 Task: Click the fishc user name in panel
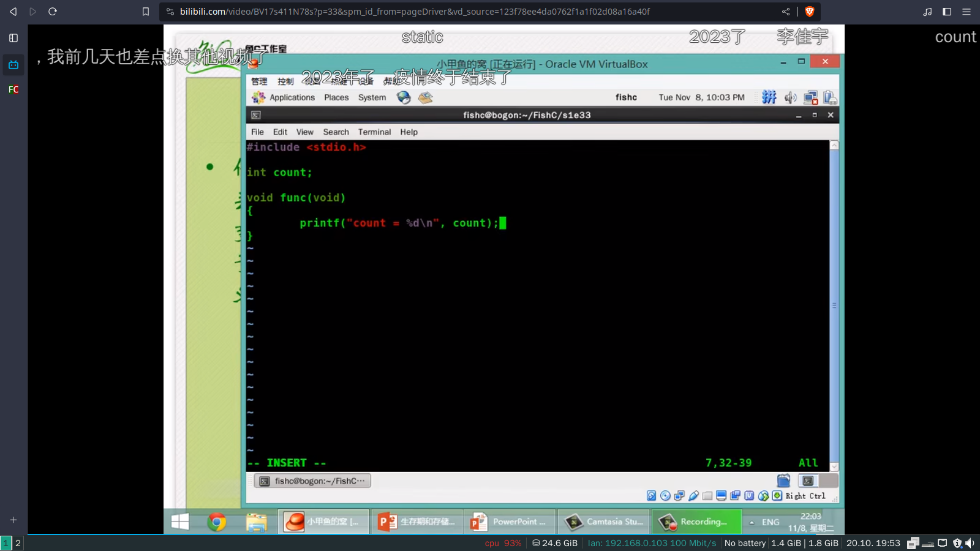pyautogui.click(x=626, y=97)
